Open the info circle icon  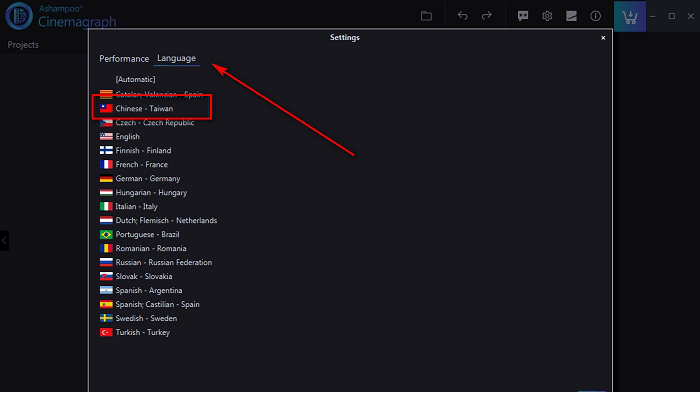click(596, 16)
